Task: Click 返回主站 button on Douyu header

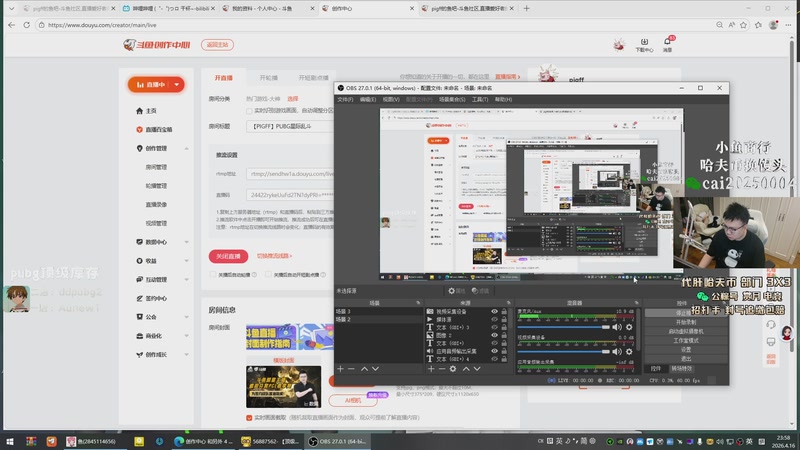Action: pos(217,45)
